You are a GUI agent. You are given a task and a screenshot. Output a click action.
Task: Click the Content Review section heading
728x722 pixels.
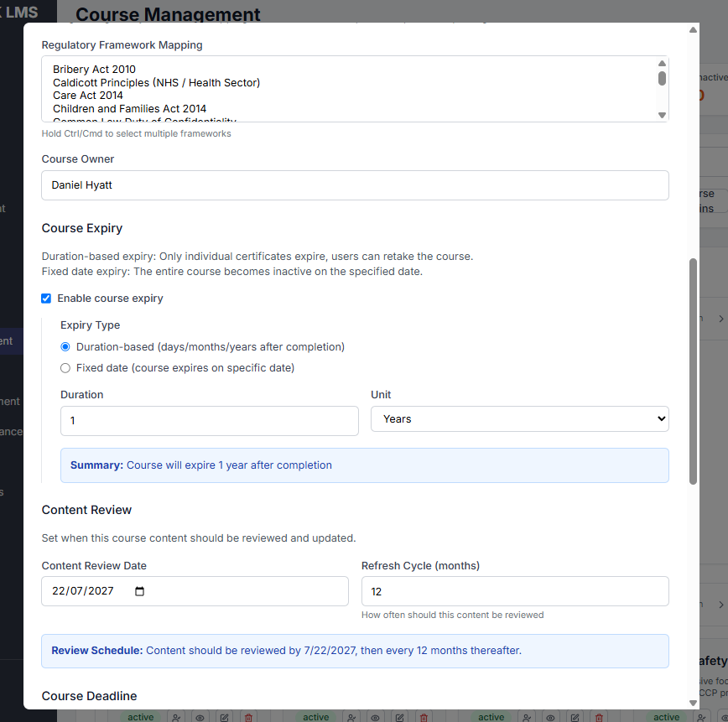[87, 510]
